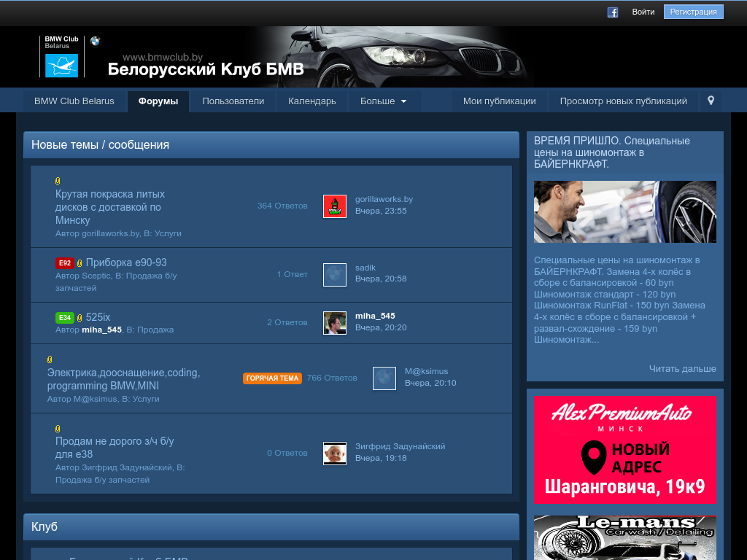Screen dimensions: 747x560
Task: Click the Facebook login icon
Action: [x=613, y=12]
